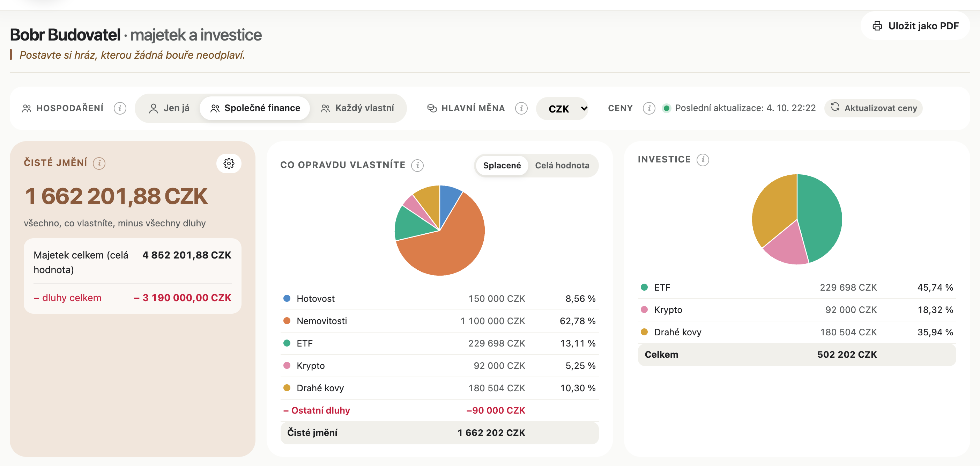Click yellow Drahé kovy dot in Investice list
The image size is (980, 466).
pyautogui.click(x=644, y=332)
